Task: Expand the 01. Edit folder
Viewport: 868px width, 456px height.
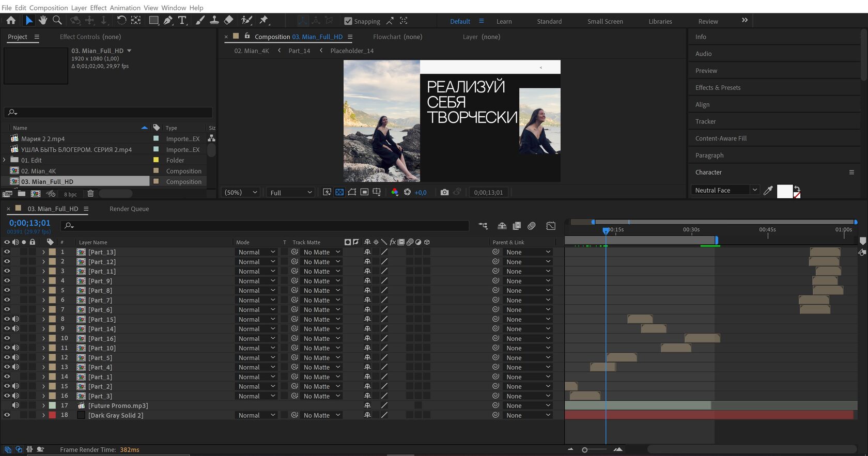Action: [x=5, y=160]
